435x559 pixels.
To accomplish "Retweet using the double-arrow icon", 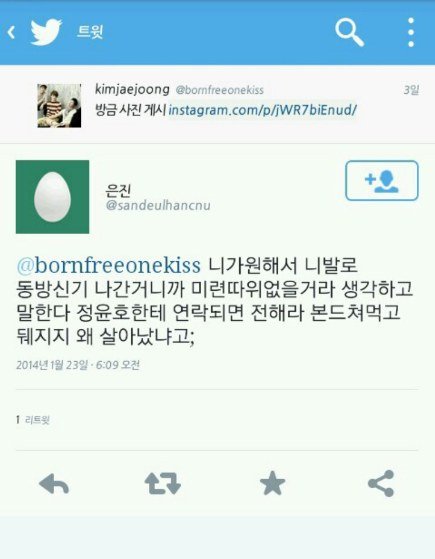I will pos(163,483).
